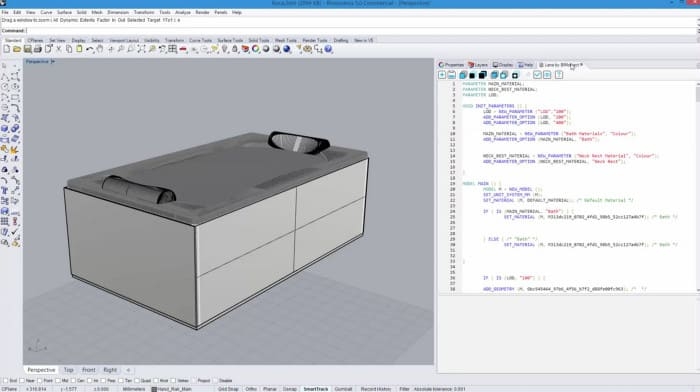Click the solid black square icon in Lens panel
The width and height of the screenshot is (700, 392).
click(x=472, y=75)
